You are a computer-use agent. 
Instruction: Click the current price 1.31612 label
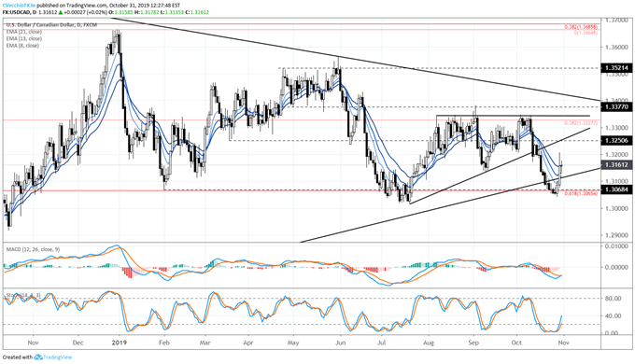coord(616,165)
